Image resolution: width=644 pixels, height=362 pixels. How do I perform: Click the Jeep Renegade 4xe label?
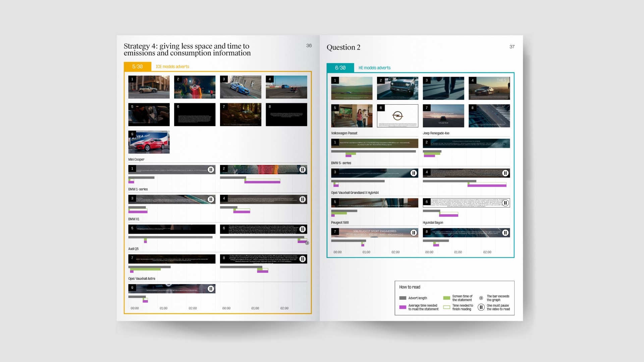pyautogui.click(x=436, y=133)
